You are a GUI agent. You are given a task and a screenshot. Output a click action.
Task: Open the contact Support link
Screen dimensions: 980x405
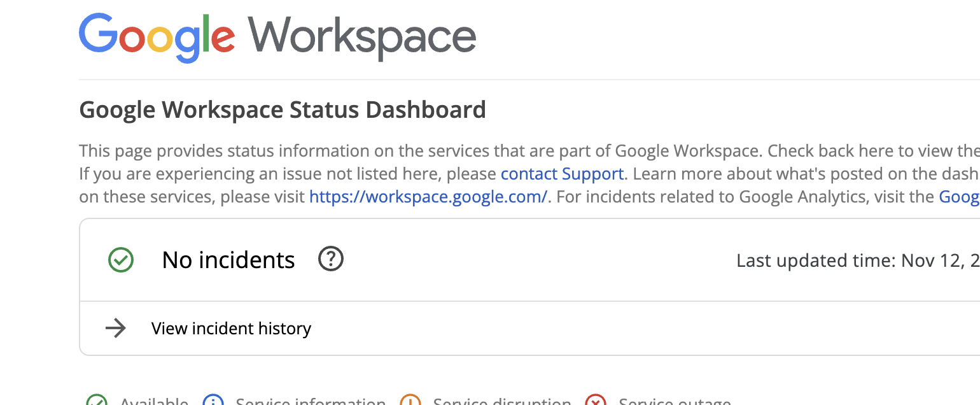pyautogui.click(x=561, y=173)
